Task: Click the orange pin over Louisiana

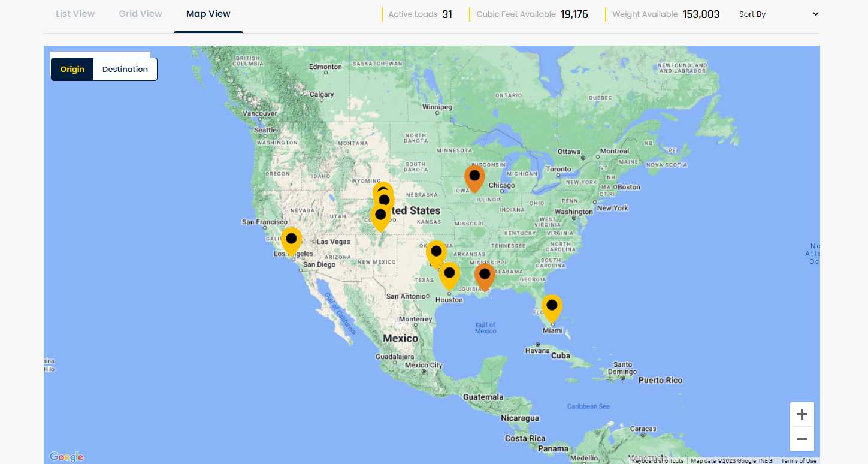Action: coord(485,277)
